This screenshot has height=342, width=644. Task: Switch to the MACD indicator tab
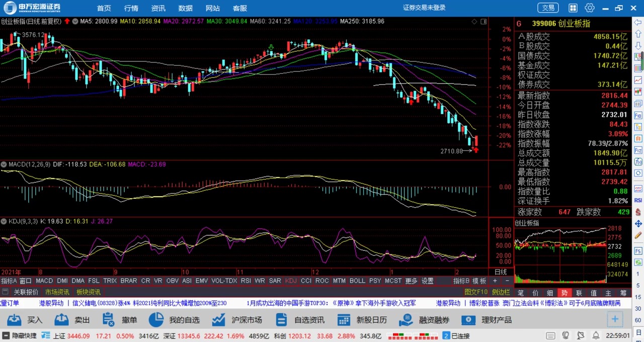click(44, 281)
